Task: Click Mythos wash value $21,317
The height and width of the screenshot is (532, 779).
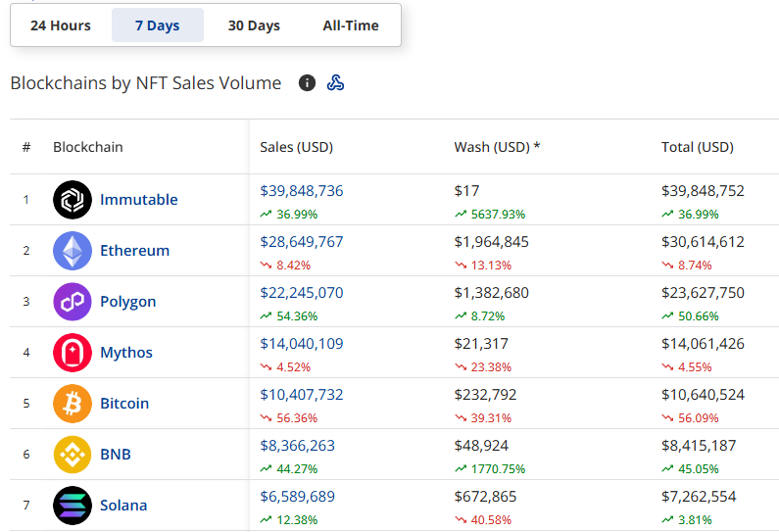Action: (x=481, y=344)
